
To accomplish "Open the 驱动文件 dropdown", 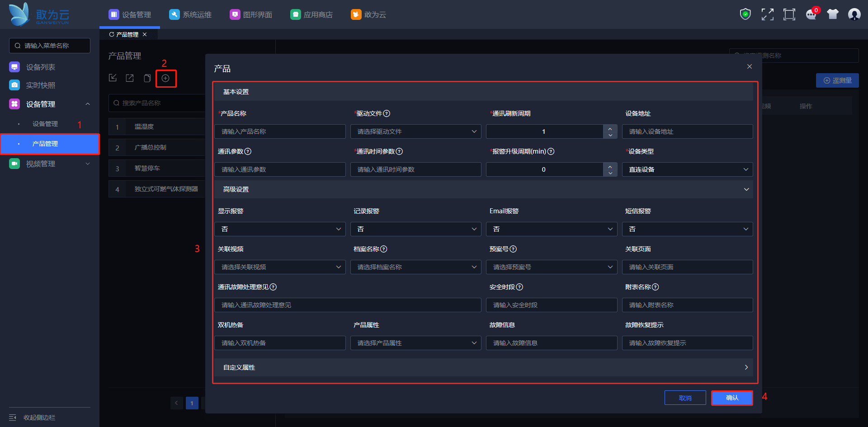I will [415, 131].
